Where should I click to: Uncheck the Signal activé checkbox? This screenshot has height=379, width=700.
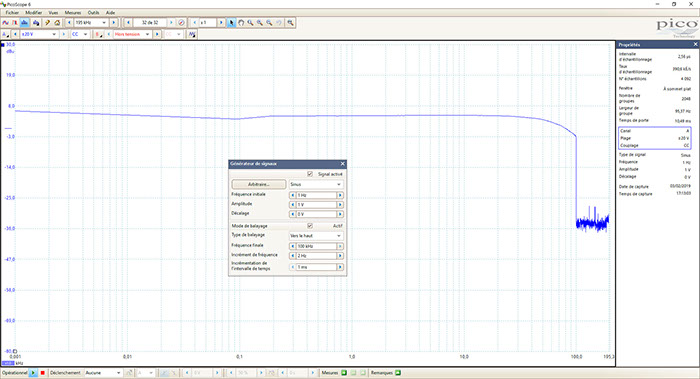pyautogui.click(x=310, y=174)
